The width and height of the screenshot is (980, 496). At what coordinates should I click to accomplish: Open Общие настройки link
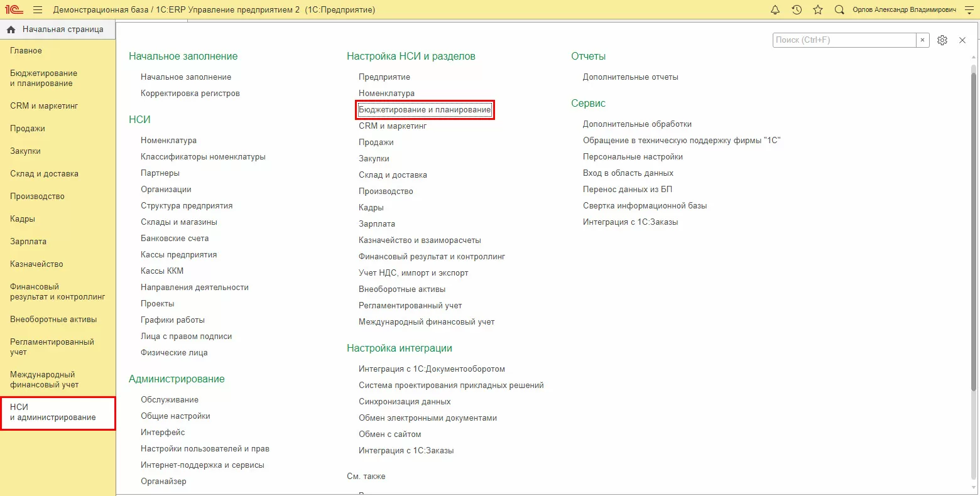point(175,416)
